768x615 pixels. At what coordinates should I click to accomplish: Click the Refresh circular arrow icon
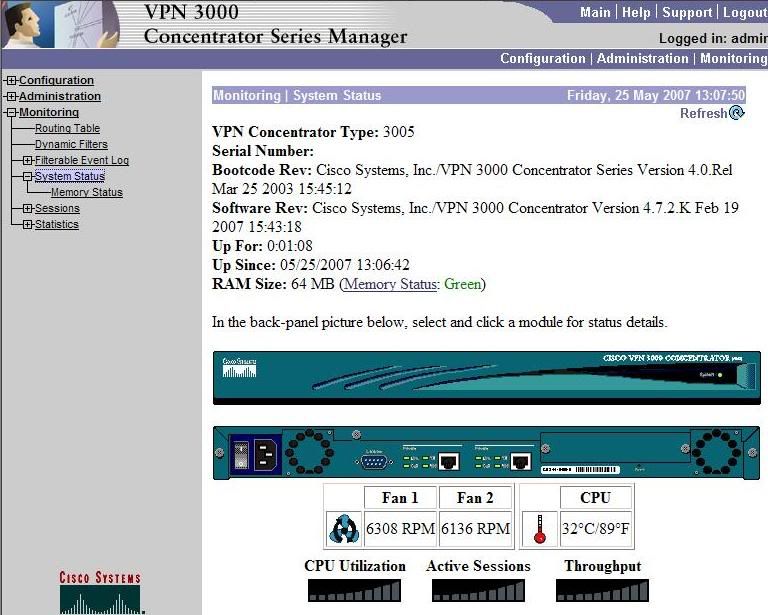(x=737, y=113)
